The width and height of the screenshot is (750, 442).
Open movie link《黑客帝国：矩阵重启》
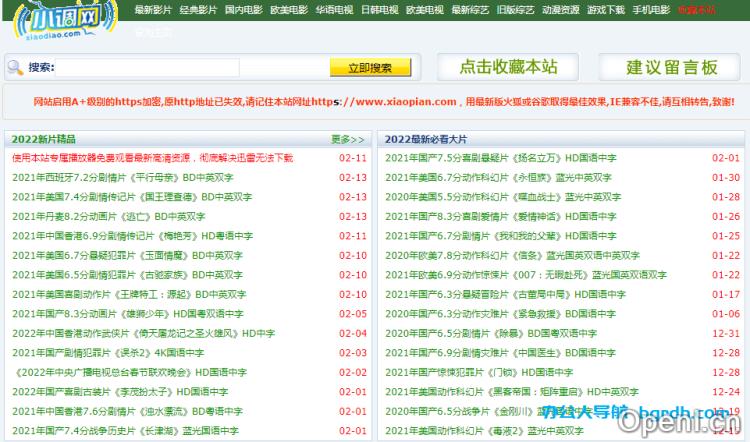512,392
